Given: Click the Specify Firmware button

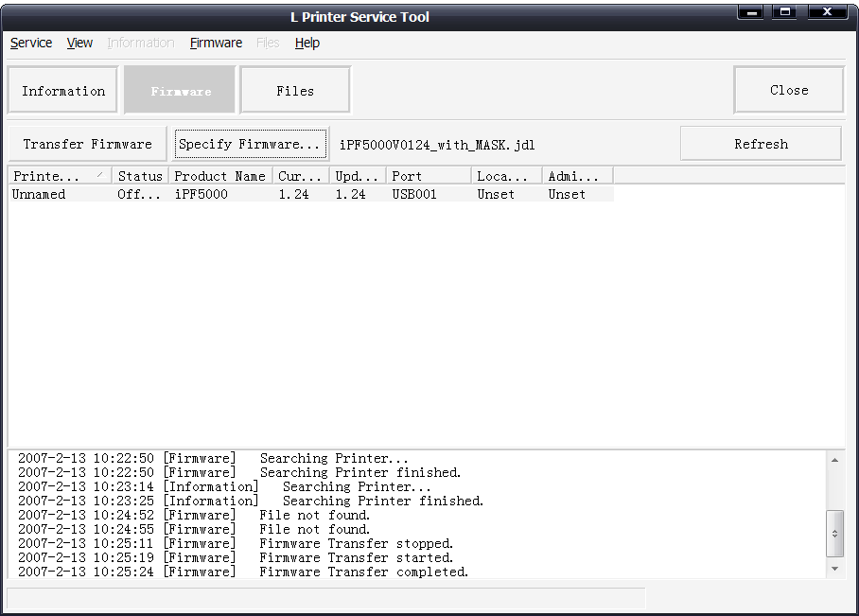Looking at the screenshot, I should point(250,144).
